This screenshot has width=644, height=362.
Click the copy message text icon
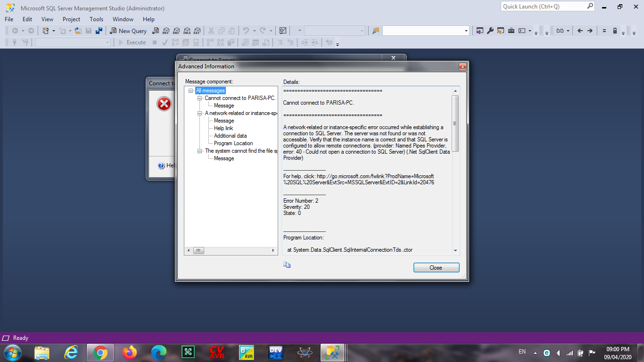coord(287,265)
